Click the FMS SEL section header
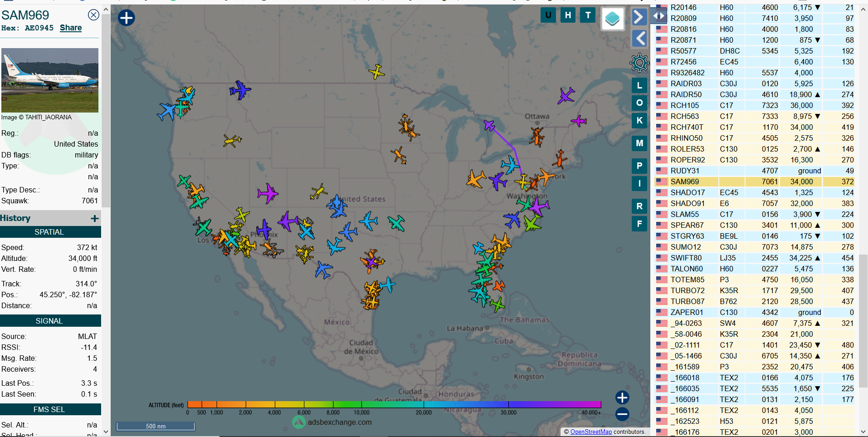This screenshot has height=437, width=868. [x=50, y=409]
